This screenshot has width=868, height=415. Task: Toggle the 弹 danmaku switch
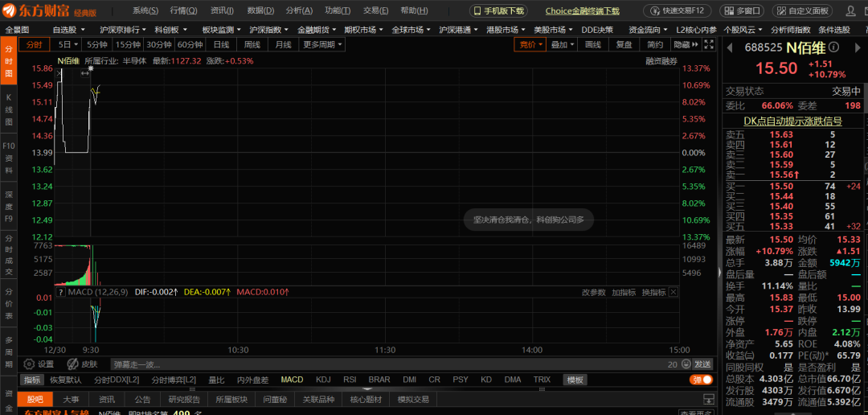[700, 380]
